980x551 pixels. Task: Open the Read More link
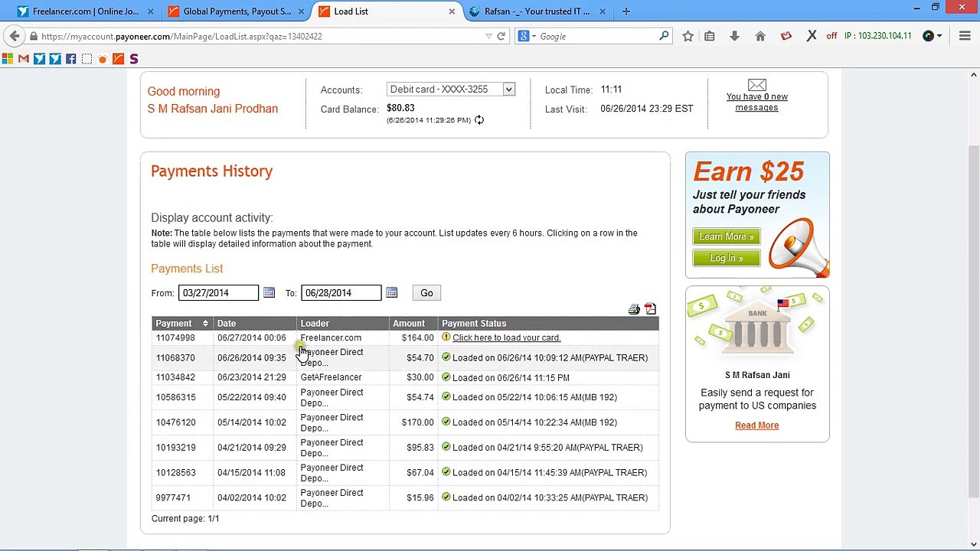[756, 425]
